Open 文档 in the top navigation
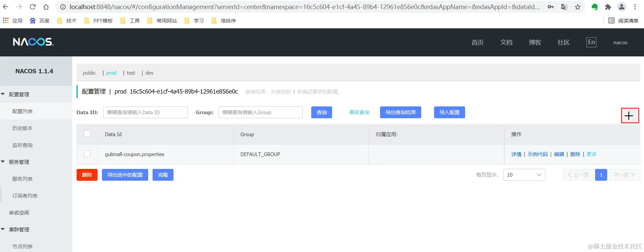 (506, 42)
